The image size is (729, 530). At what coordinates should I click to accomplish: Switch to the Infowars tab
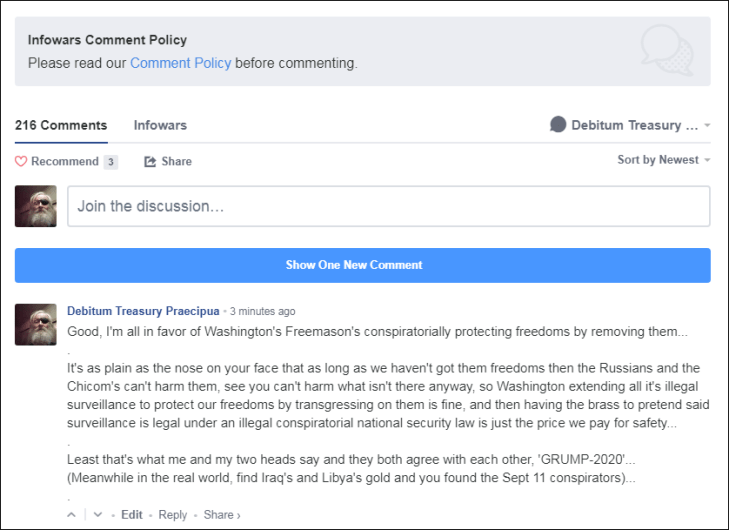click(x=160, y=126)
